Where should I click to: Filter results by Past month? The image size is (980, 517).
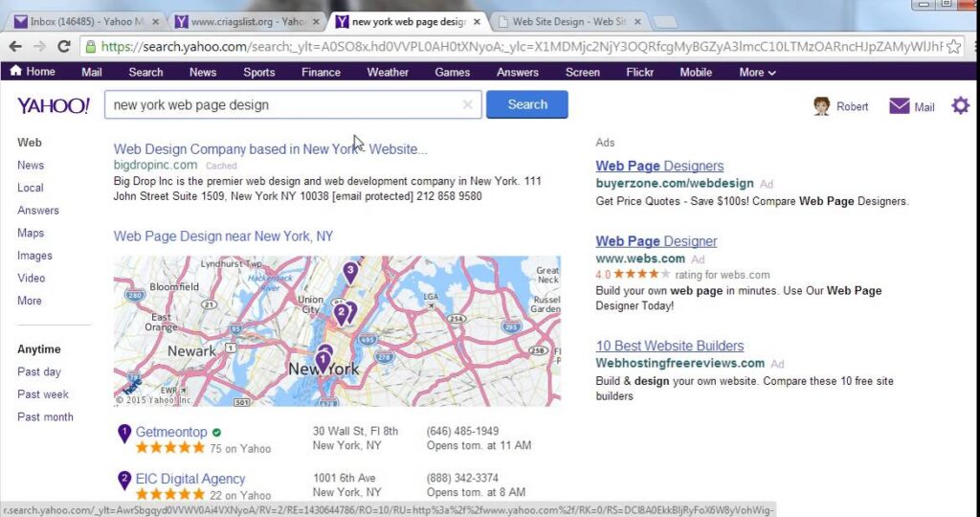coord(45,416)
